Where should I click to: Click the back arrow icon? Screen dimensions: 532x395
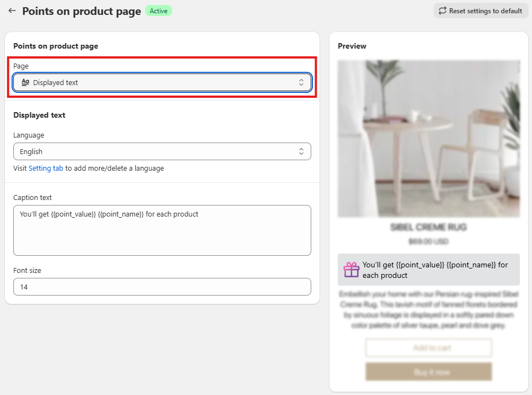click(x=12, y=10)
